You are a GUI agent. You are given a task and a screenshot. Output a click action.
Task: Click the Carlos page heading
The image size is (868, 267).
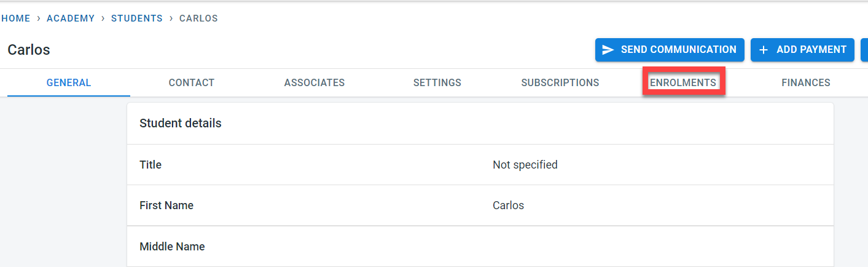[x=29, y=50]
